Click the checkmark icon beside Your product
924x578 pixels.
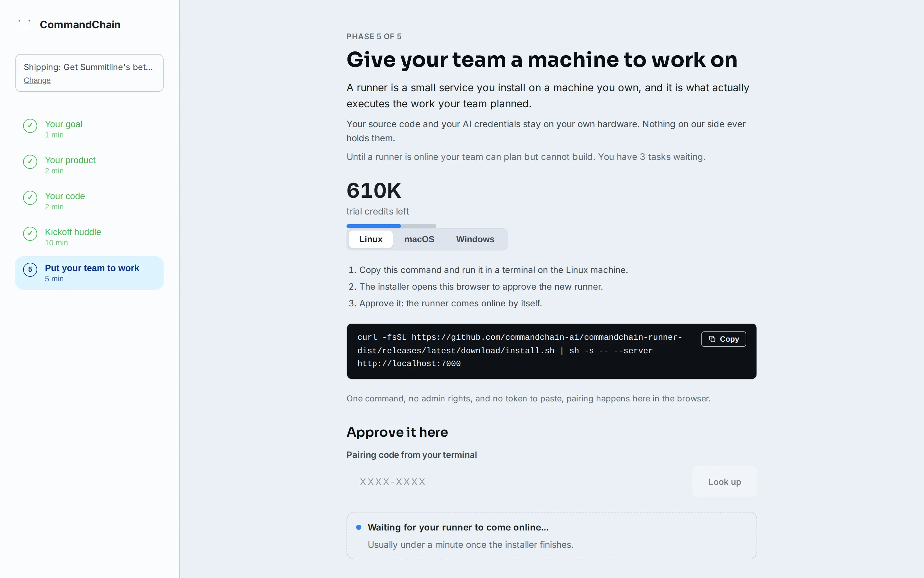pos(30,162)
